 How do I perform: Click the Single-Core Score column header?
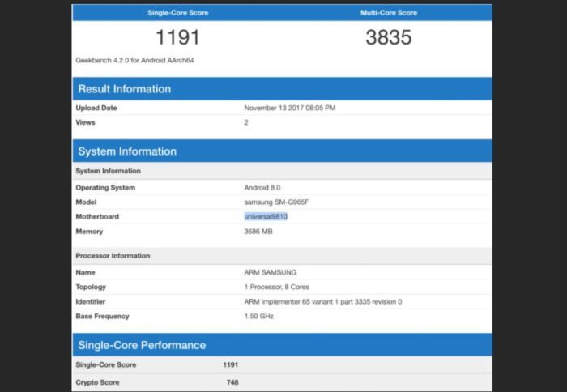177,13
